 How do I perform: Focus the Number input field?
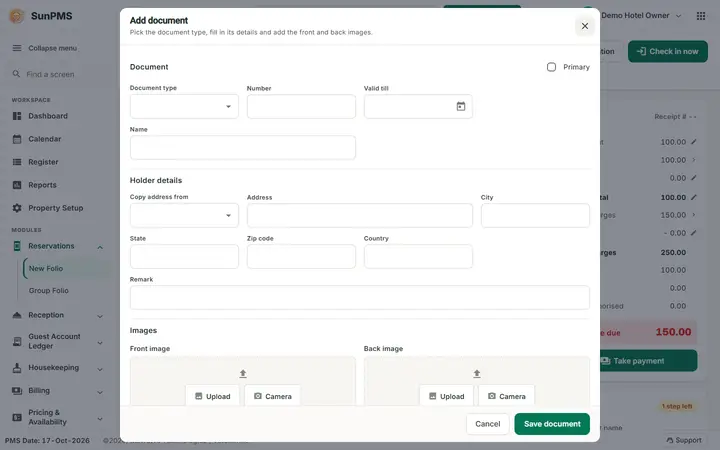(301, 107)
